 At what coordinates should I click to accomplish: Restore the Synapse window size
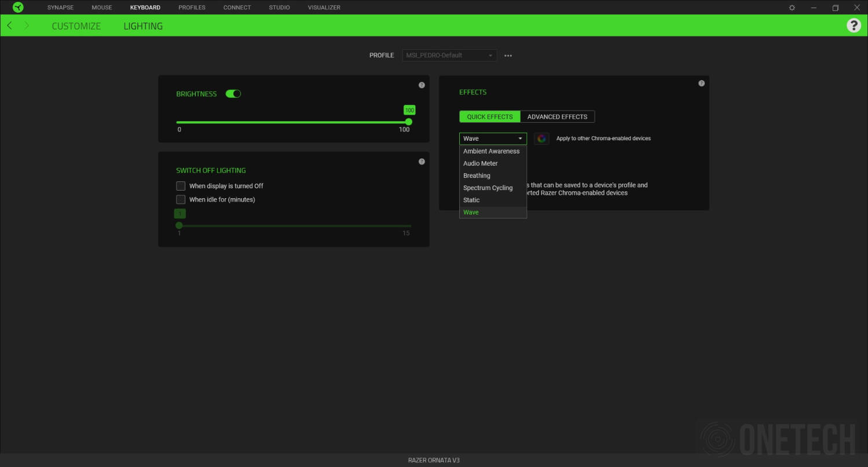click(836, 8)
